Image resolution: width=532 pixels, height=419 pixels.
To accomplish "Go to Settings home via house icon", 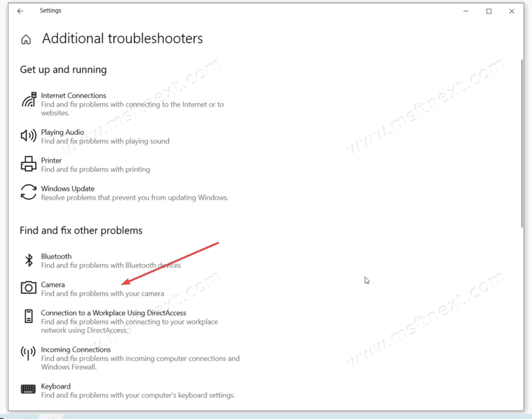I will pos(26,40).
